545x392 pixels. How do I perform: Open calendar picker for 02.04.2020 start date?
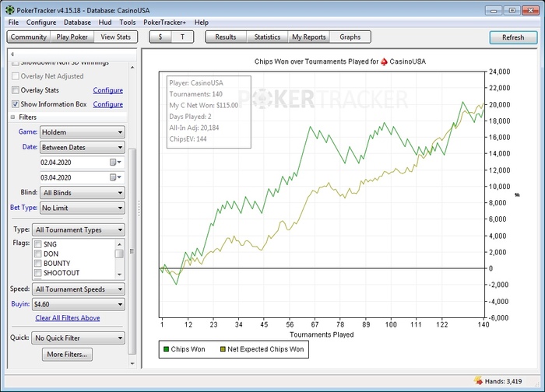point(113,162)
